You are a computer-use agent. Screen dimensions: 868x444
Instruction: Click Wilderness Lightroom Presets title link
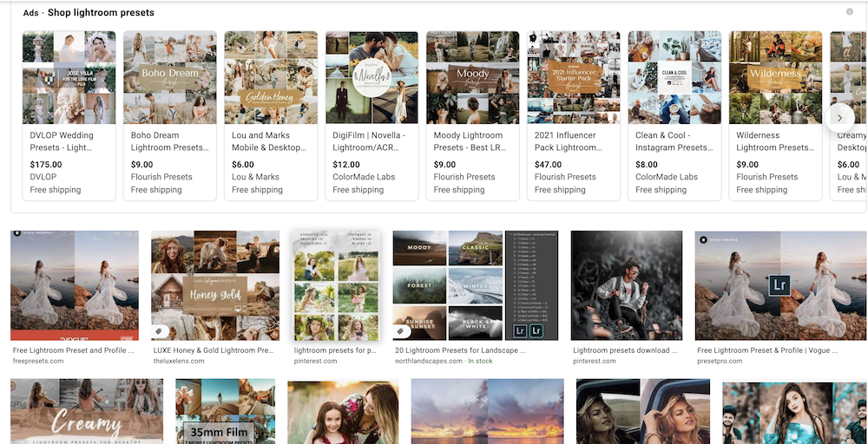(775, 141)
